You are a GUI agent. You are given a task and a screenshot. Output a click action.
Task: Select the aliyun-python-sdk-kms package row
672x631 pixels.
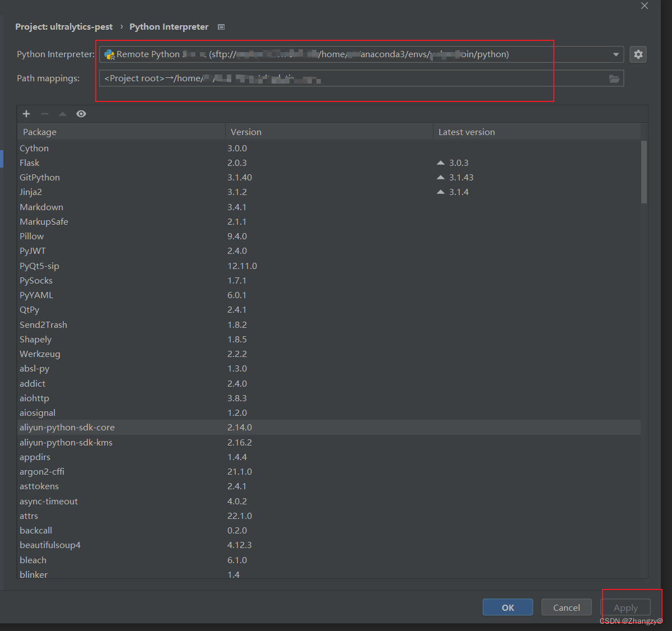(x=329, y=443)
